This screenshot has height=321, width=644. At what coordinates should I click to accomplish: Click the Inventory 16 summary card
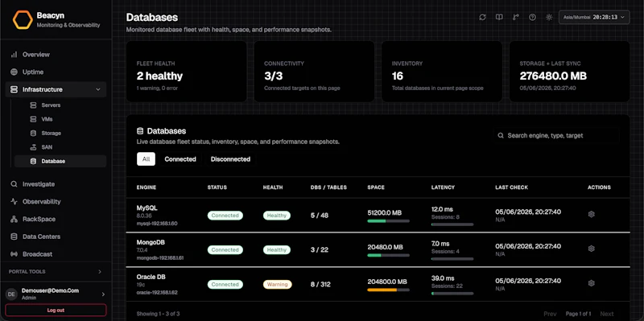442,72
